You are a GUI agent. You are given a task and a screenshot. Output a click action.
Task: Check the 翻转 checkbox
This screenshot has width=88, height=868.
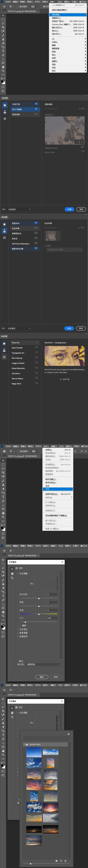click(x=20, y=625)
